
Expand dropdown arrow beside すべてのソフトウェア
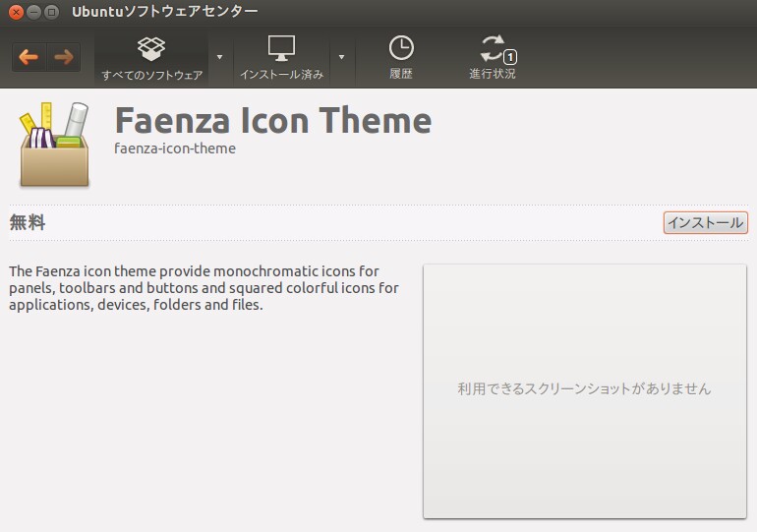(x=219, y=57)
